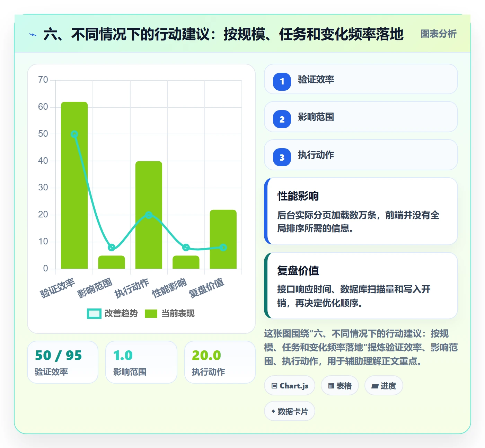
Task: Click the 图表分析 label in the header
Action: (439, 34)
